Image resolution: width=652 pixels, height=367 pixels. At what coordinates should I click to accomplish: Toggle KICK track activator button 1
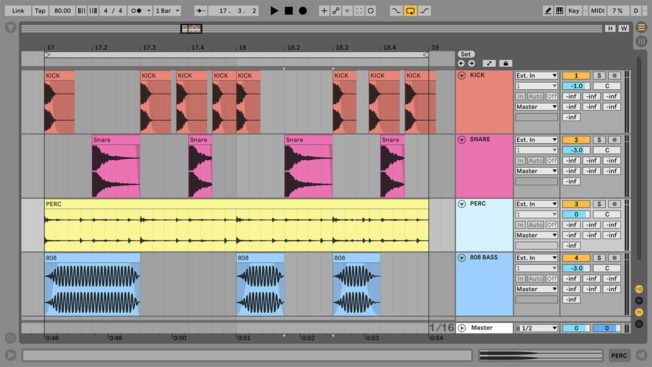point(576,76)
